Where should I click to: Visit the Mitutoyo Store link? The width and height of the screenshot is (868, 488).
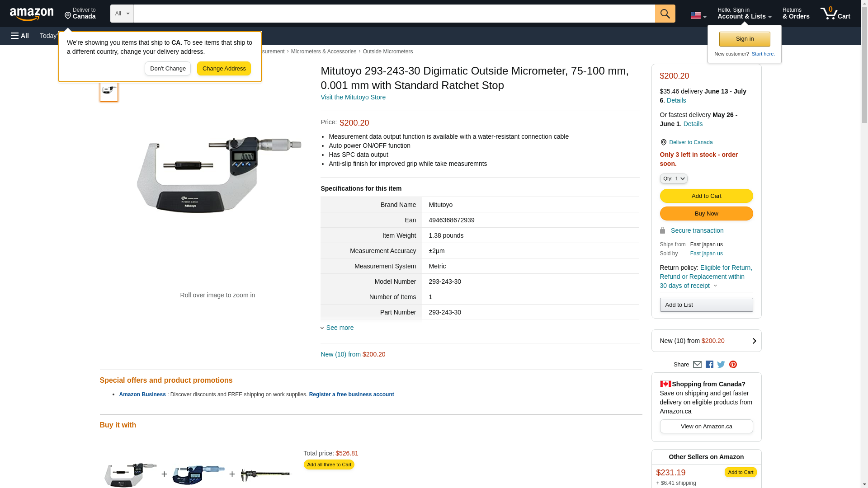(353, 97)
